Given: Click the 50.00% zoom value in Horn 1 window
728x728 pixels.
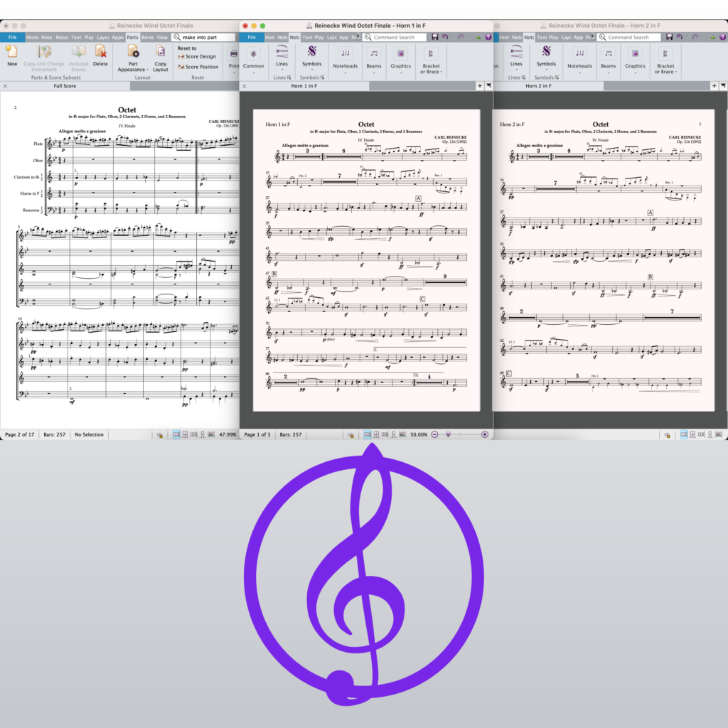Looking at the screenshot, I should tap(419, 434).
